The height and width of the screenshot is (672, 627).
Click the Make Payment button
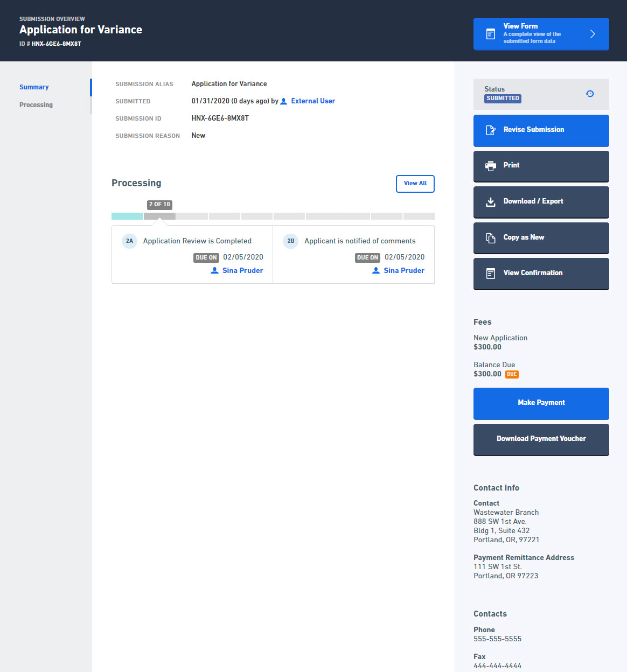(x=541, y=403)
